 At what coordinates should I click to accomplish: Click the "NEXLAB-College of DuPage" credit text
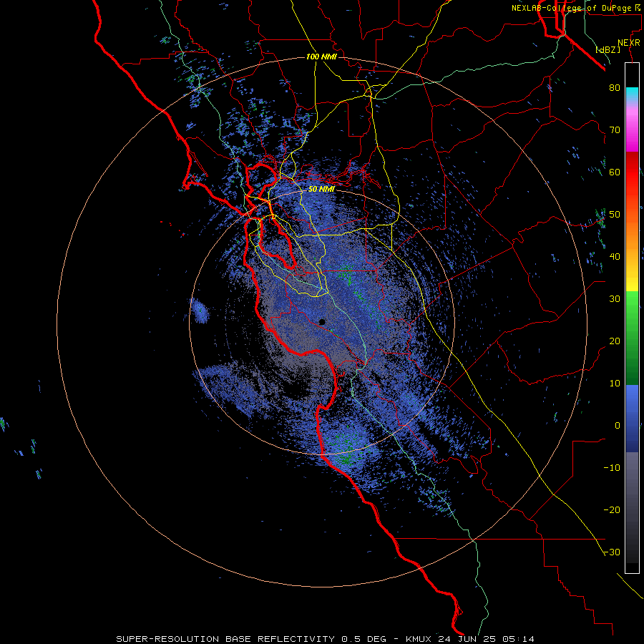click(x=571, y=8)
